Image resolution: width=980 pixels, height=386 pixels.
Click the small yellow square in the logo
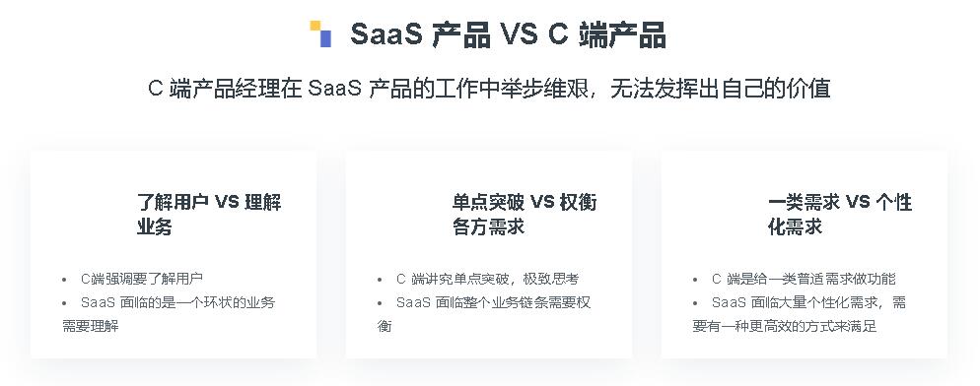pos(315,26)
